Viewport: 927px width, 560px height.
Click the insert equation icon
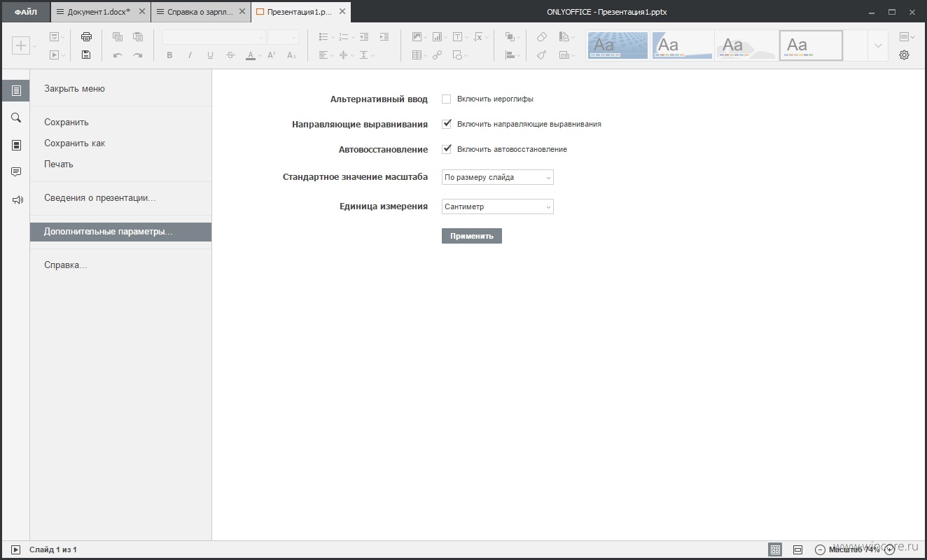pos(480,37)
